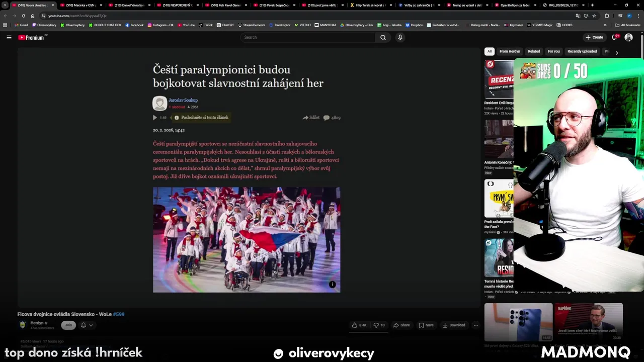This screenshot has height=362, width=644.
Task: Open the Chrome profile avatar
Action: tap(629, 16)
